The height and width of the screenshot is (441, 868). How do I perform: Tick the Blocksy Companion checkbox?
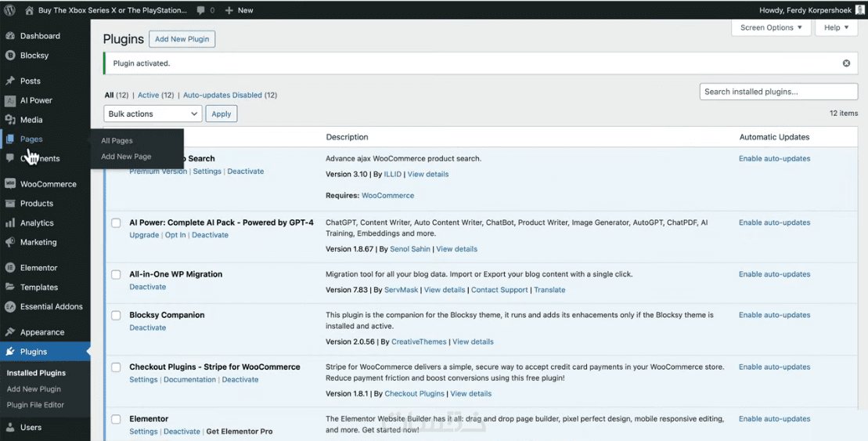116,316
